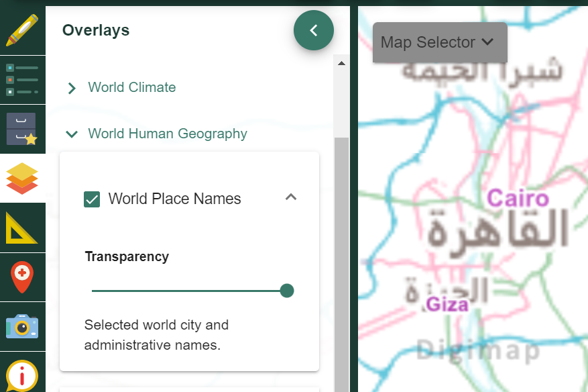Open the information icon in sidebar
Viewport: 588px width, 392px height.
coord(22,375)
